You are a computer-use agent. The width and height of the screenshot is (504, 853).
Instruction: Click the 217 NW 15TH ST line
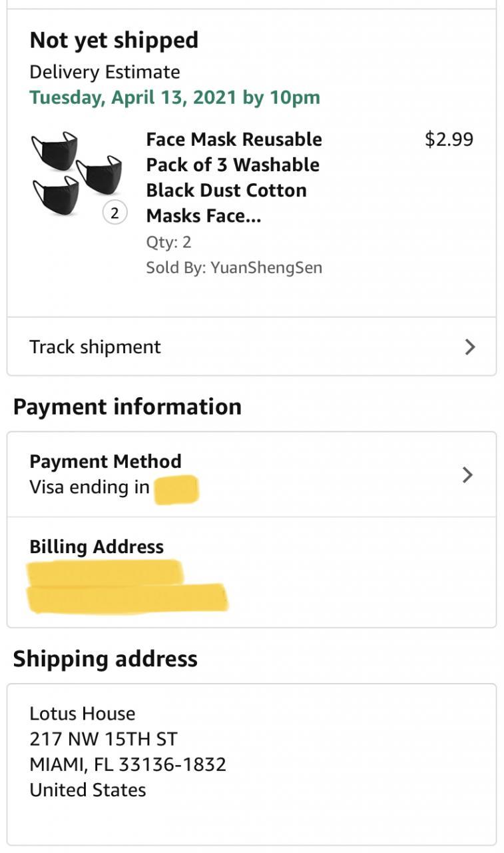[x=103, y=738]
